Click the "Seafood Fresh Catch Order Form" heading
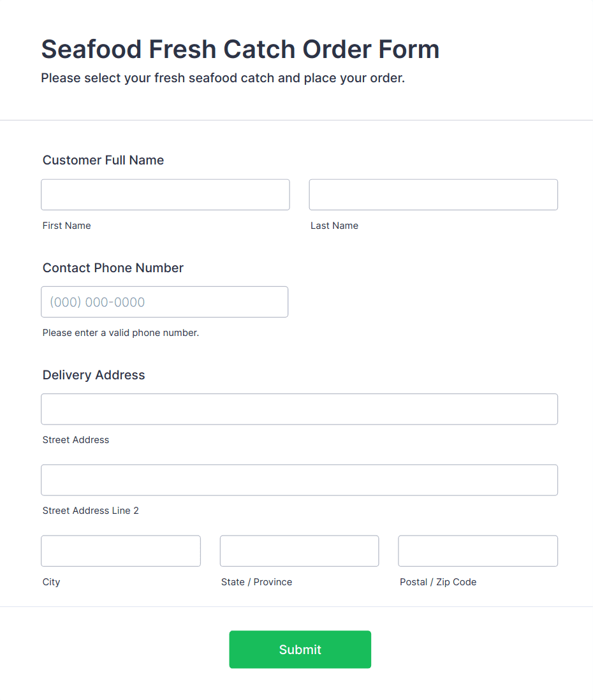The width and height of the screenshot is (593, 700). 240,49
